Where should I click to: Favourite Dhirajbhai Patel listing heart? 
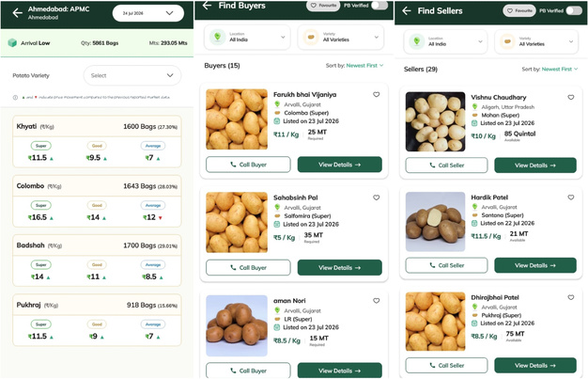click(571, 297)
